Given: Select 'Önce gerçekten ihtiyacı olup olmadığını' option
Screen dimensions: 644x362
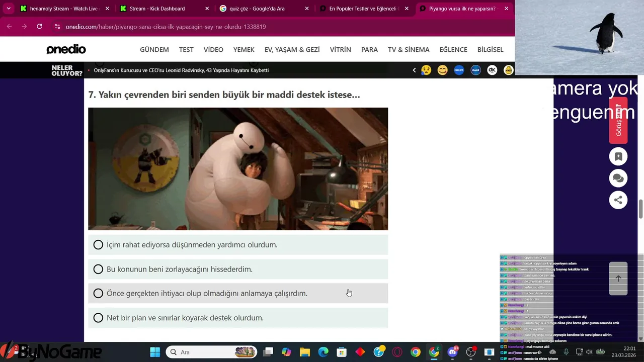Looking at the screenshot, I should tap(238, 293).
